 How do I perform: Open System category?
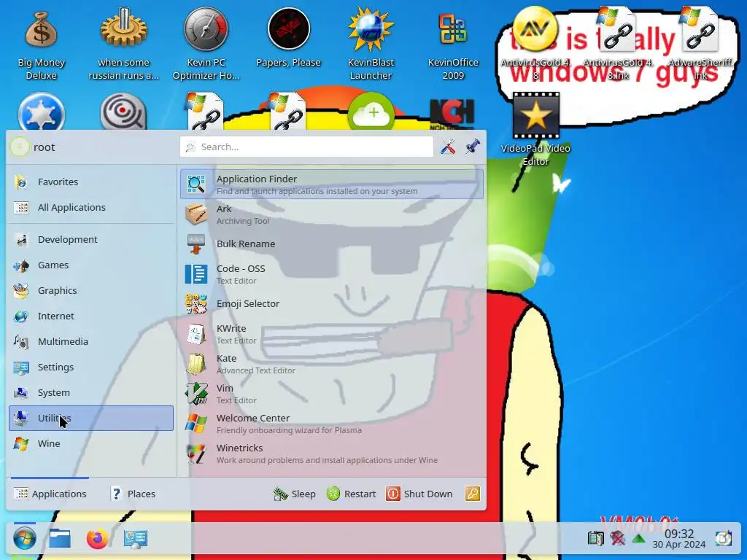click(x=91, y=393)
